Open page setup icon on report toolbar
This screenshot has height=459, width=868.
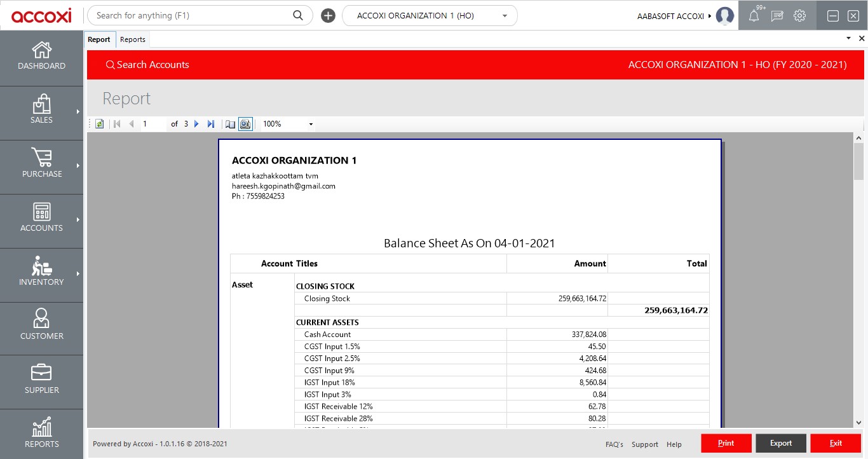(245, 124)
